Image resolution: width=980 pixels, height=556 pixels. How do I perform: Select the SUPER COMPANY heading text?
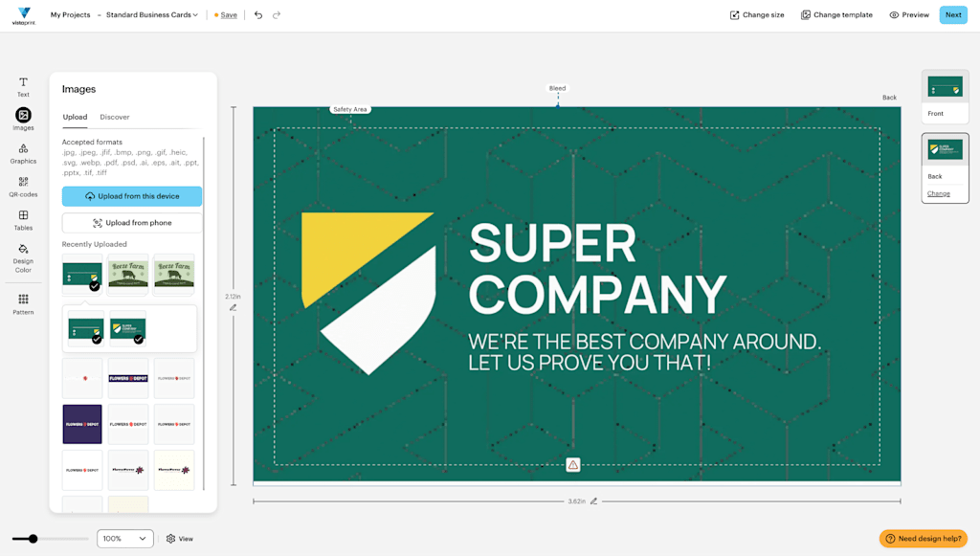point(597,268)
